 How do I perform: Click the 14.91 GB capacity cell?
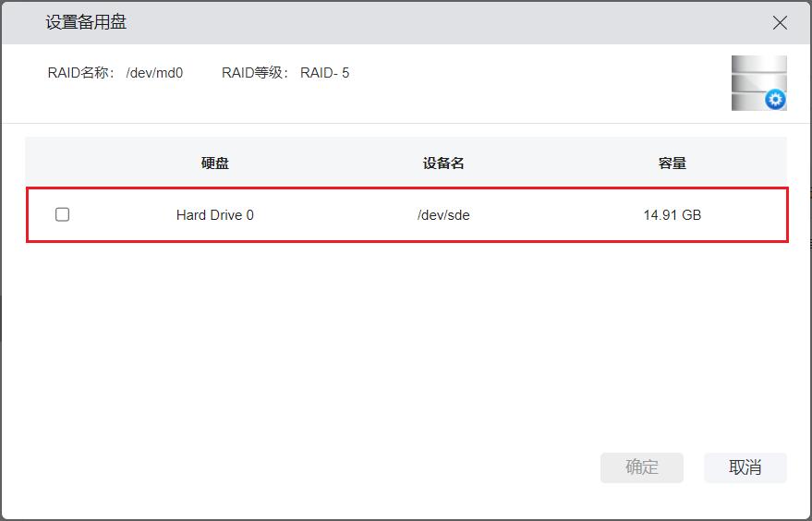pos(672,215)
